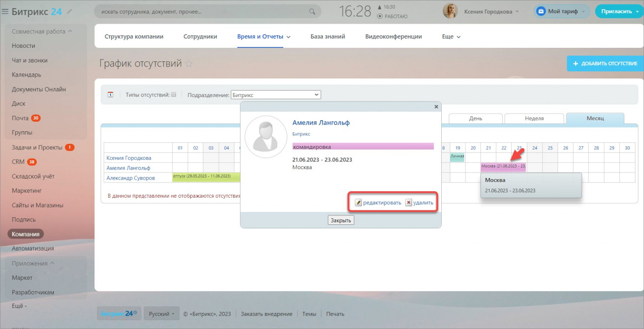Toggle the Типы отсутствий checkbox
This screenshot has height=329, width=644.
(x=174, y=94)
